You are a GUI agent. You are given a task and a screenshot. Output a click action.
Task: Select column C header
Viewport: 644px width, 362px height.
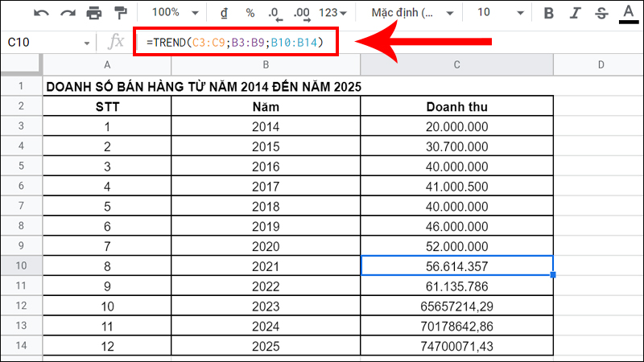pyautogui.click(x=456, y=64)
